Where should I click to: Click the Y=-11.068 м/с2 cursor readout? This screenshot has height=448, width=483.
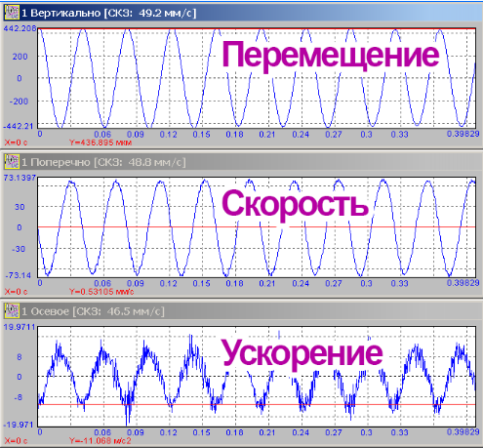(101, 441)
